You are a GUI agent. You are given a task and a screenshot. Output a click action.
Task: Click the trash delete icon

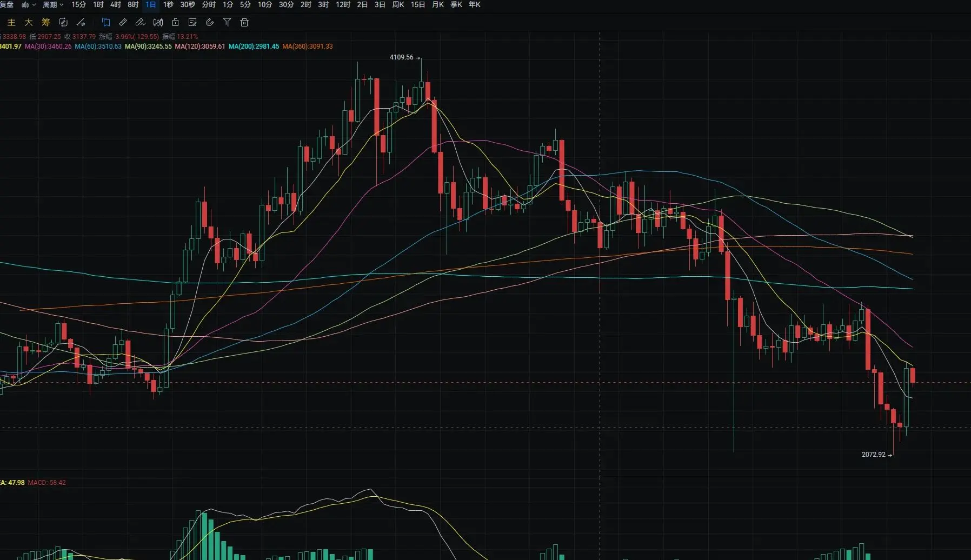(244, 23)
